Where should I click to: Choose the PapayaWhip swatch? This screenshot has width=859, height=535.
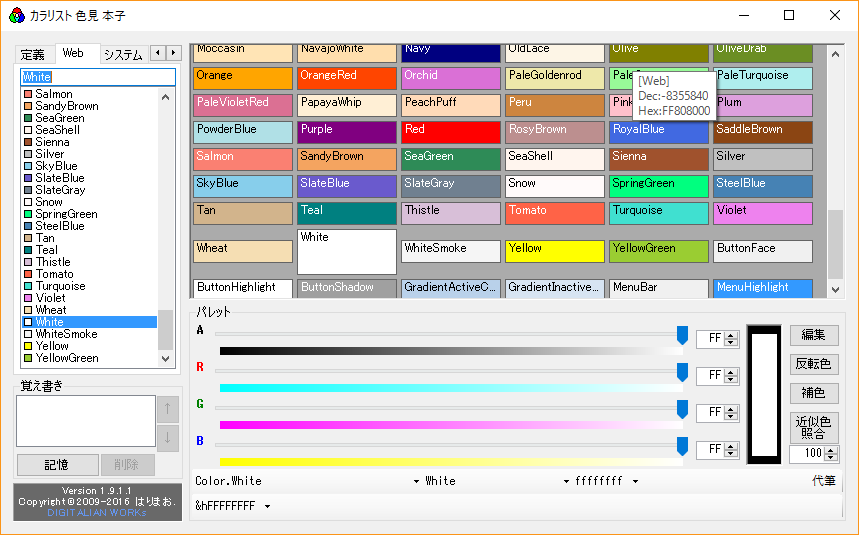pyautogui.click(x=347, y=105)
